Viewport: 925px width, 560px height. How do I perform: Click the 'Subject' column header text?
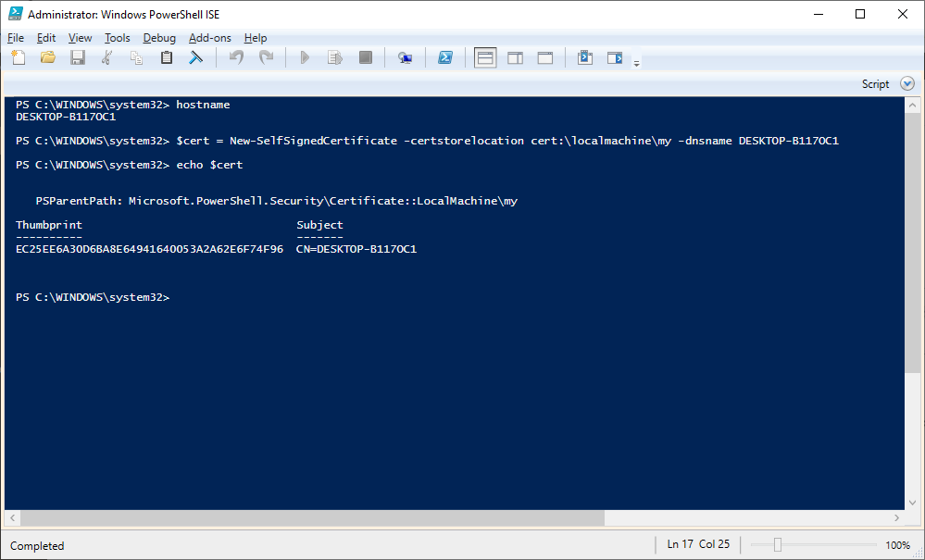[319, 225]
